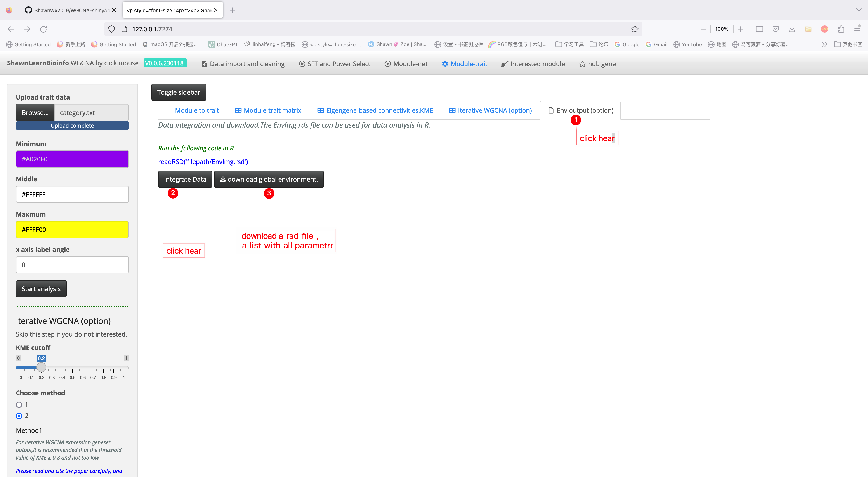Open the hub gene navigation item
Screen dimensions: 868x477
click(x=597, y=64)
